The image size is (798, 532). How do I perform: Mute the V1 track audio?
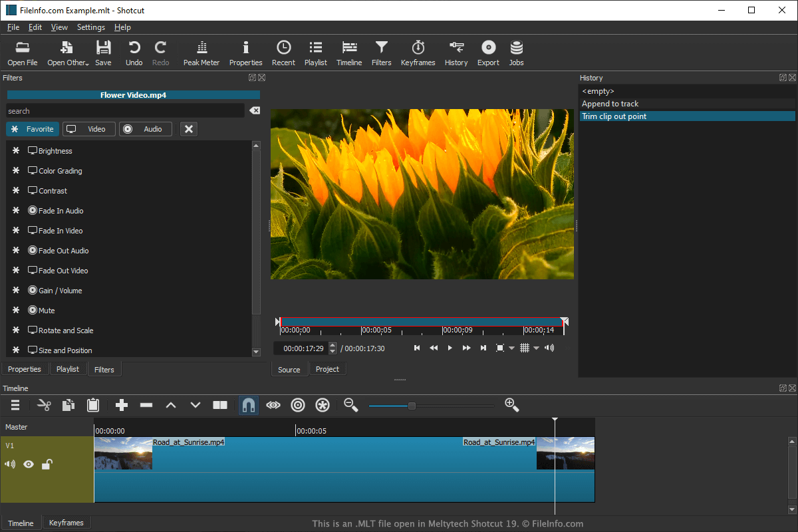10,464
